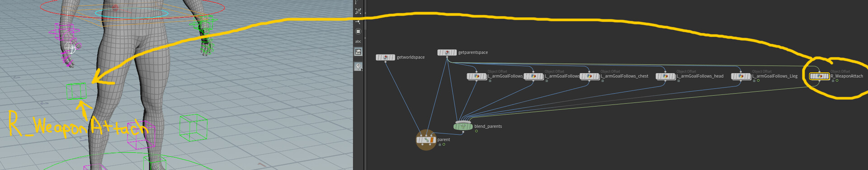
Task: Click the green R_WeaponAttach box in viewport
Action: coord(76,91)
